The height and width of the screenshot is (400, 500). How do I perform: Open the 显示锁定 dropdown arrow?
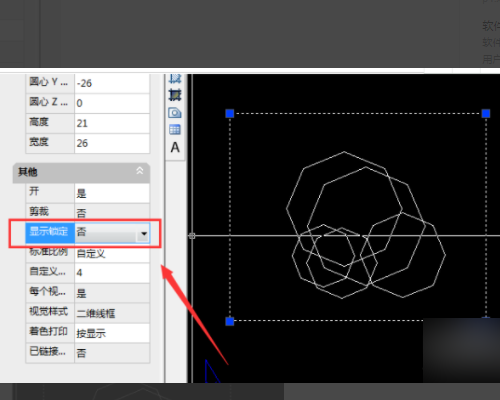144,234
